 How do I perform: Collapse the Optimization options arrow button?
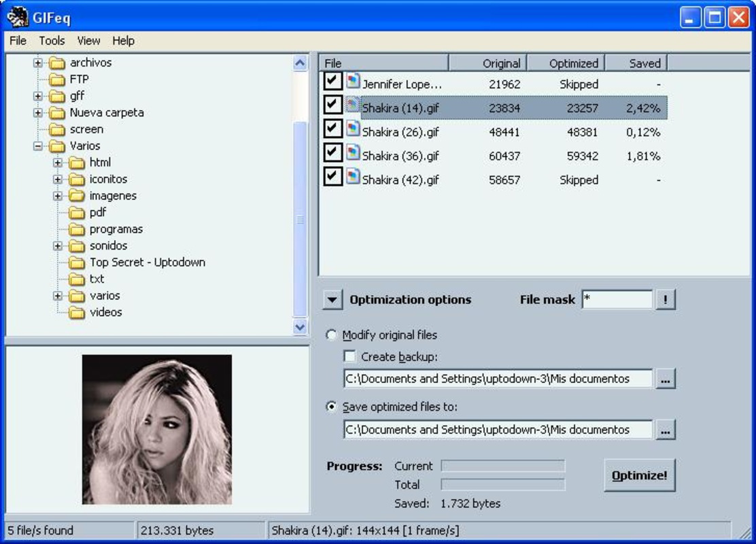tap(332, 299)
